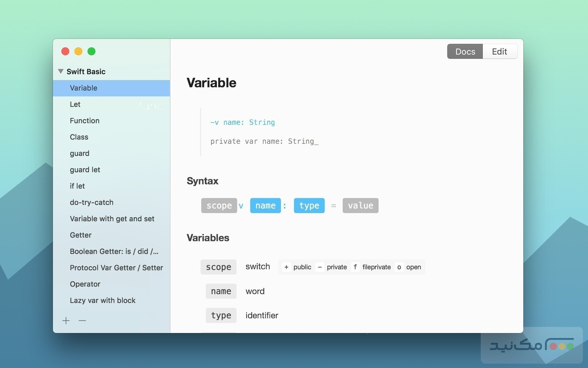Click the gray 'scope' token in the Syntax row

coord(219,205)
